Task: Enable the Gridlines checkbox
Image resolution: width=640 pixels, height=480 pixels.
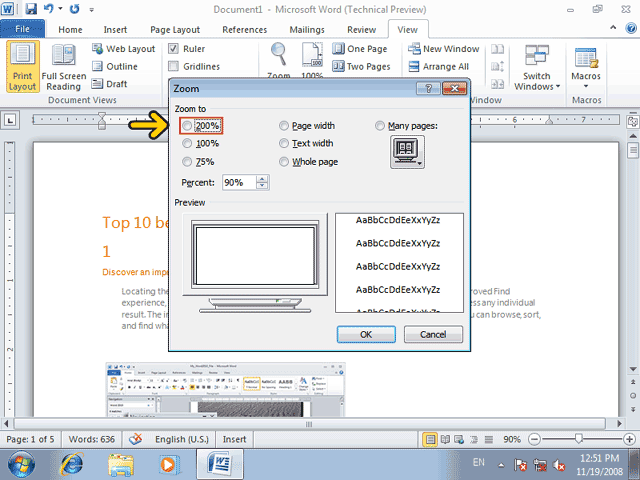Action: 173,66
